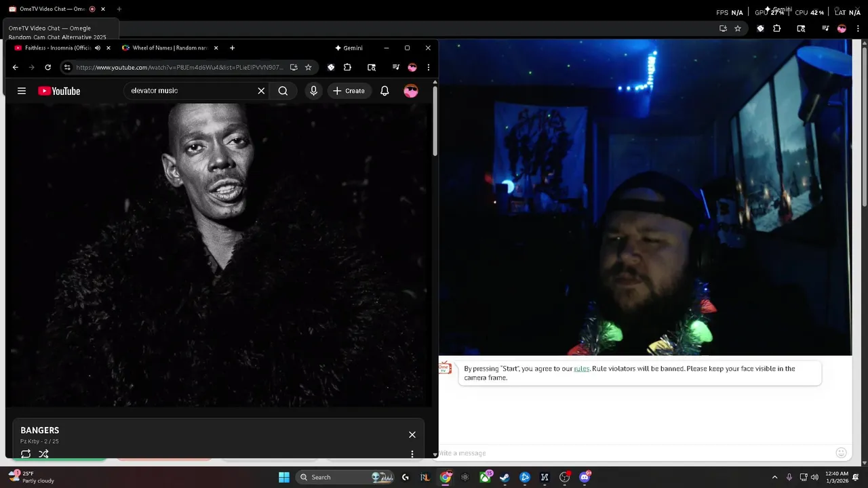
Task: Open the emoji picker in OmeTV chat
Action: coord(841,453)
